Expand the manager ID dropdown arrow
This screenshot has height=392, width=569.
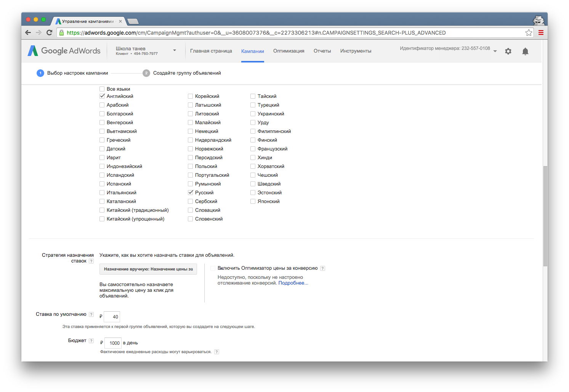[495, 51]
